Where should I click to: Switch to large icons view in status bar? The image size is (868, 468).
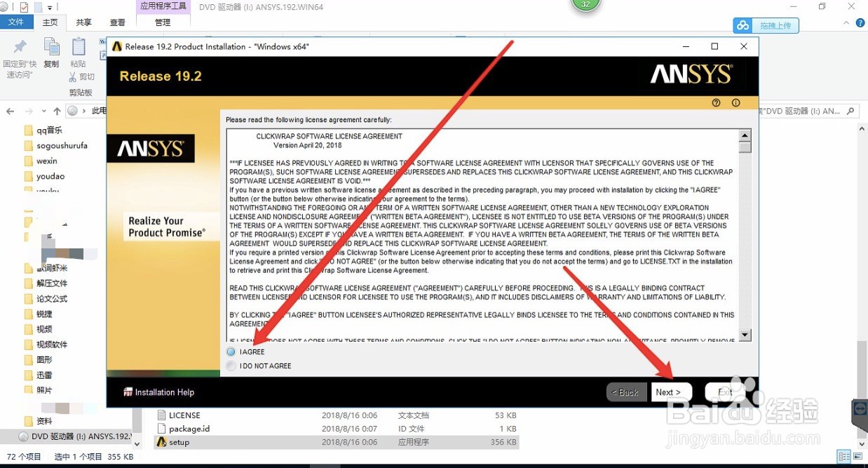pos(857,456)
